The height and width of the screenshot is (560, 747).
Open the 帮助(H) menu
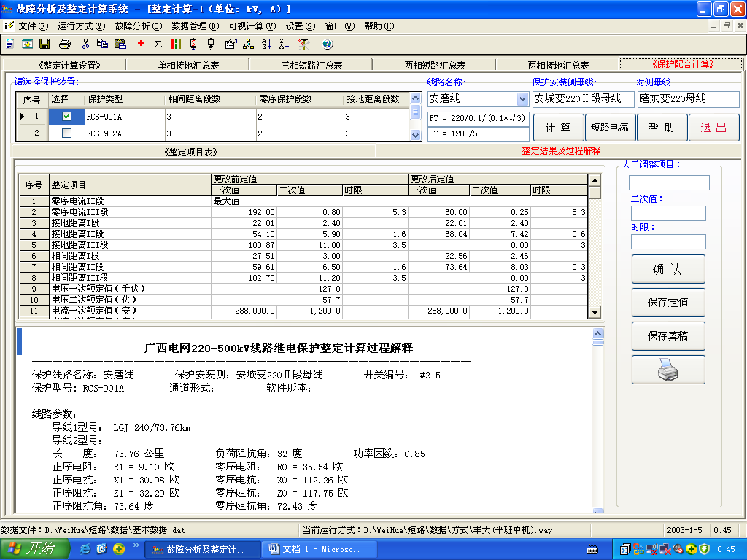[379, 26]
